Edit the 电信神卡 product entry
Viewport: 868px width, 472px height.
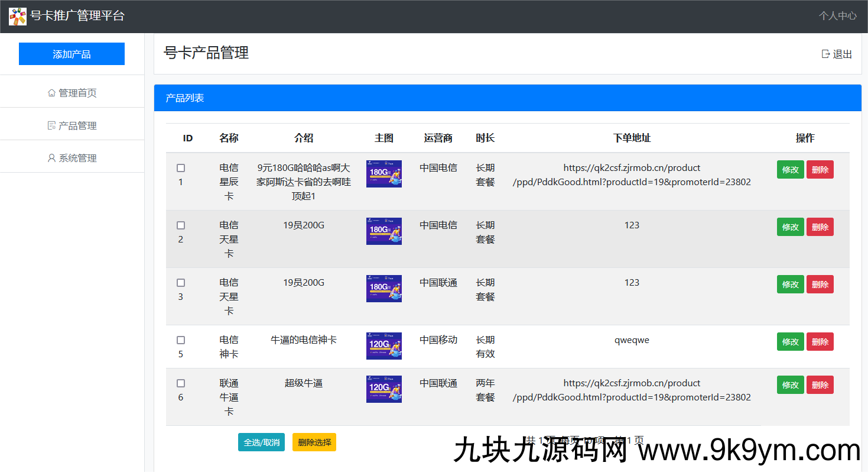790,342
